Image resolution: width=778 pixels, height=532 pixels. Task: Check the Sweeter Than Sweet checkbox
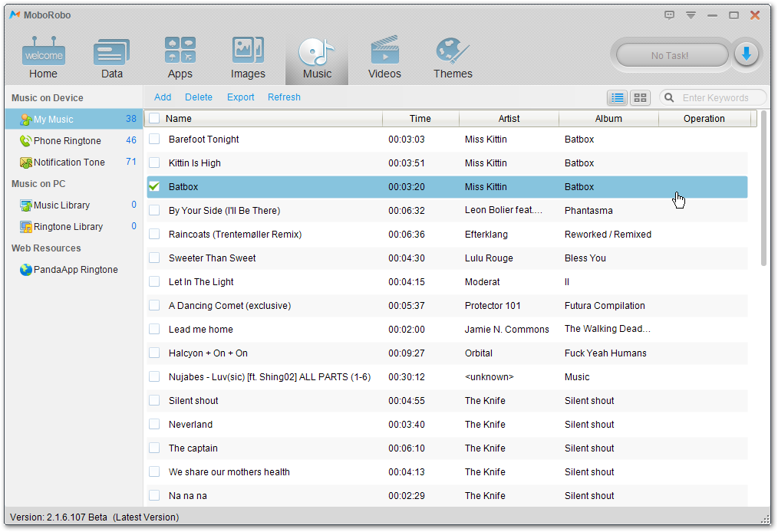coord(154,258)
